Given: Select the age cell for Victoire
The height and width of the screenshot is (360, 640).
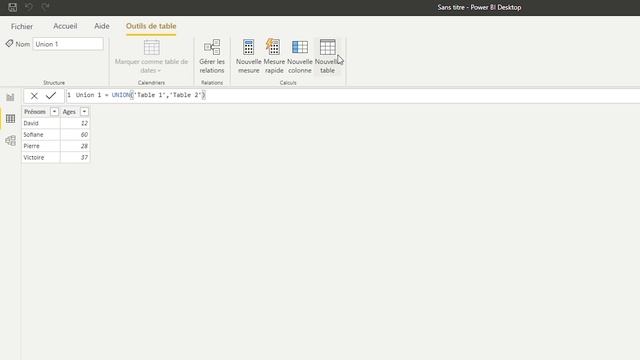Looking at the screenshot, I should point(75,157).
